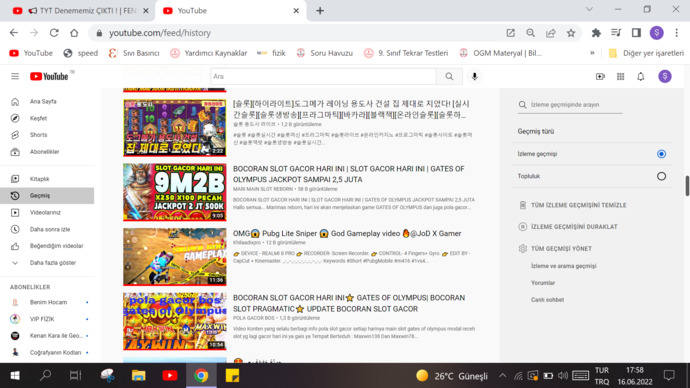Image resolution: width=690 pixels, height=388 pixels.
Task: Open tab search dropdown arrow
Action: point(589,9)
